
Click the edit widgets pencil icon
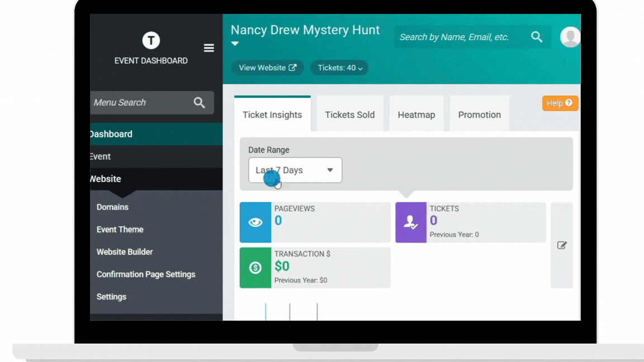(561, 245)
